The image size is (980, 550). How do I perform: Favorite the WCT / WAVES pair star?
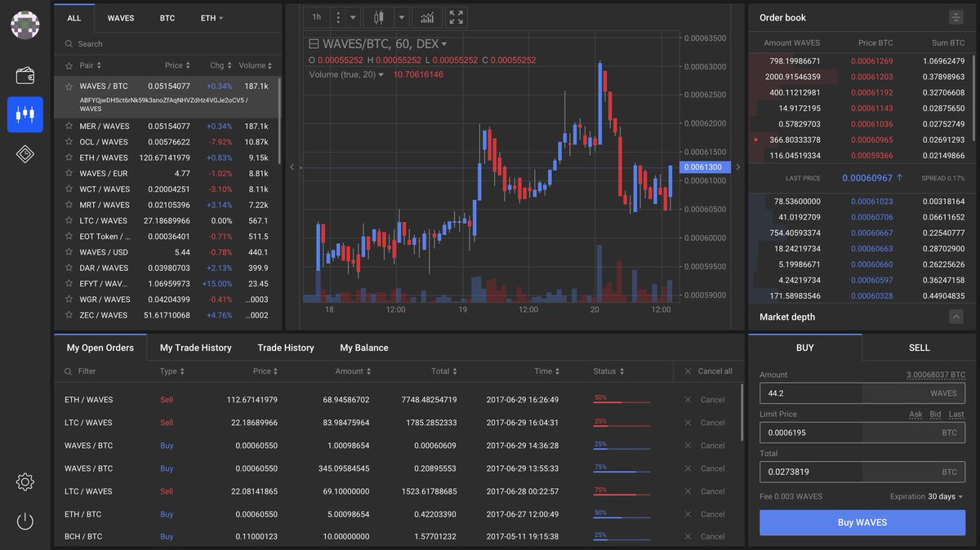pos(69,189)
